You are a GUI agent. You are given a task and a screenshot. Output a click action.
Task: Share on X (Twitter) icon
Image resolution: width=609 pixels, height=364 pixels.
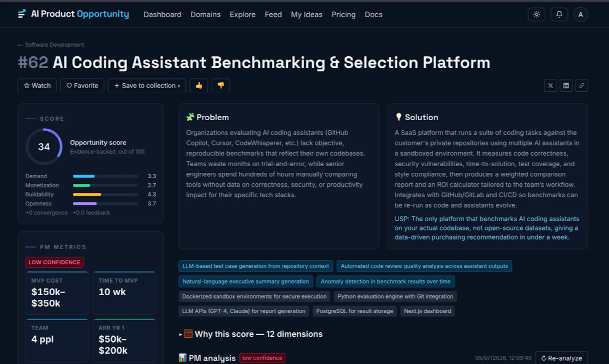[x=550, y=86]
